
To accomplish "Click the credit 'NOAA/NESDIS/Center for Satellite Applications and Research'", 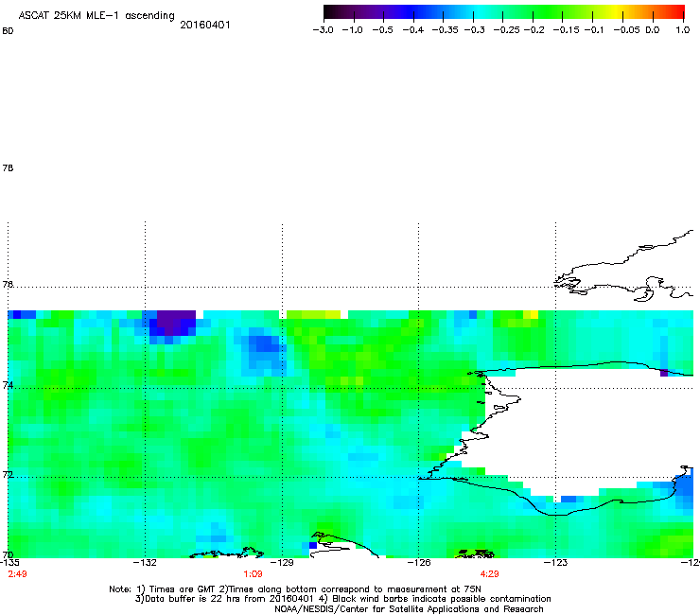I will [x=409, y=609].
